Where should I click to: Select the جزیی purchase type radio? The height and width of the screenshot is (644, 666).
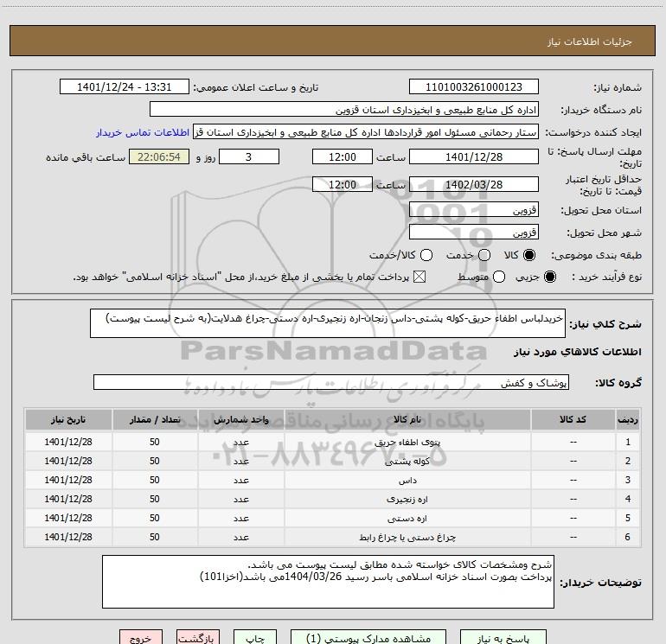coord(550,277)
